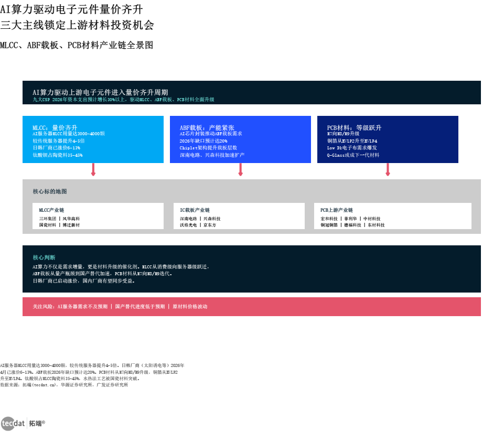The width and height of the screenshot is (504, 432).
Task: Click the sentence starting 'AI算力不仅是需求增量'
Action: [121, 267]
